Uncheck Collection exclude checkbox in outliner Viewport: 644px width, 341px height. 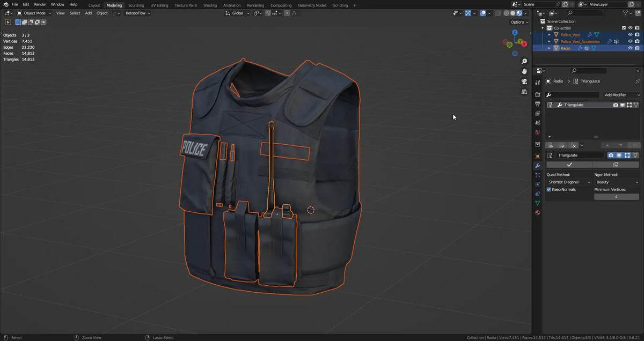(624, 28)
